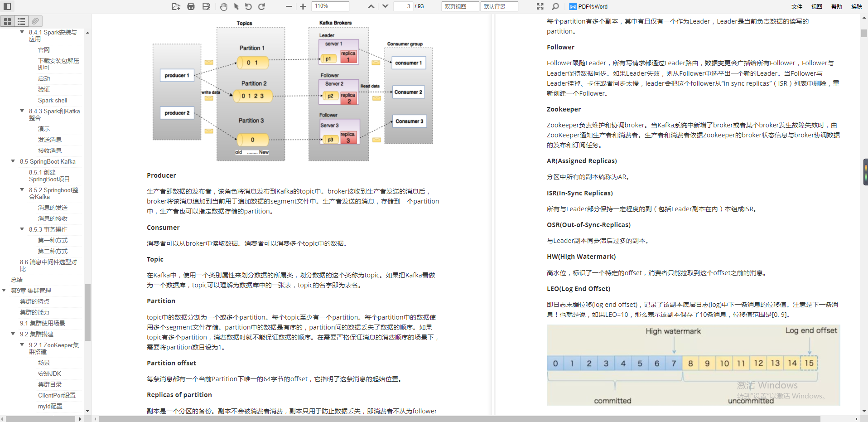Jump to 演示 bookmark
This screenshot has height=422, width=868.
pos(44,129)
